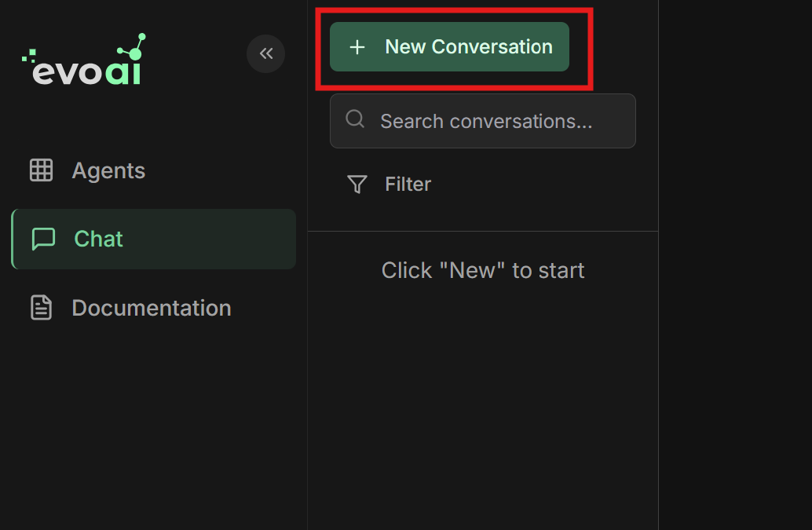This screenshot has width=812, height=530.
Task: Click the magnifying glass search icon
Action: coord(354,119)
